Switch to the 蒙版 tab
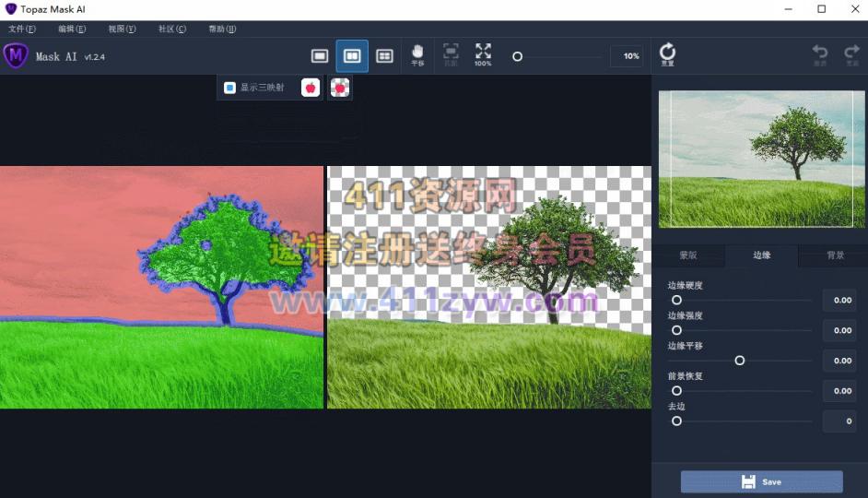Image resolution: width=868 pixels, height=498 pixels. pyautogui.click(x=688, y=255)
